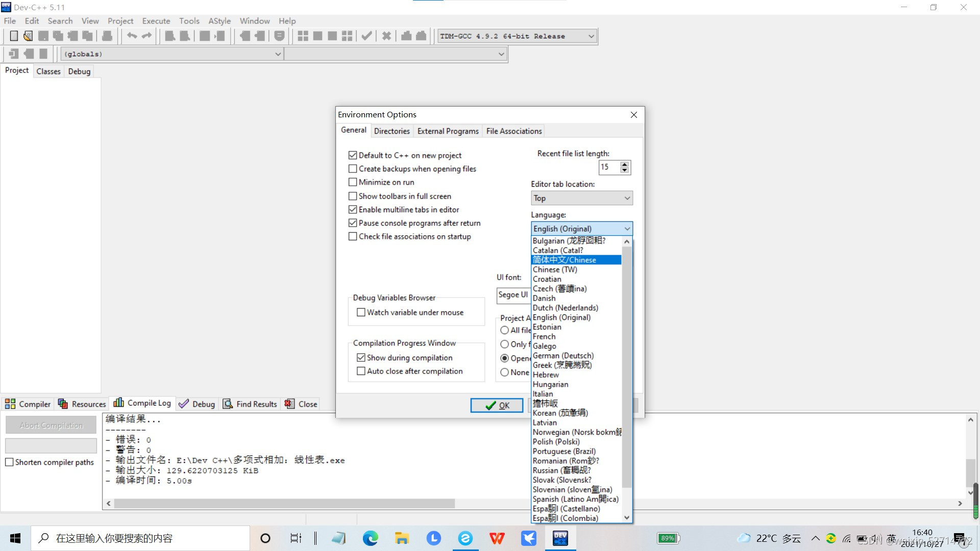Image resolution: width=980 pixels, height=551 pixels.
Task: Click the OK button
Action: [497, 406]
